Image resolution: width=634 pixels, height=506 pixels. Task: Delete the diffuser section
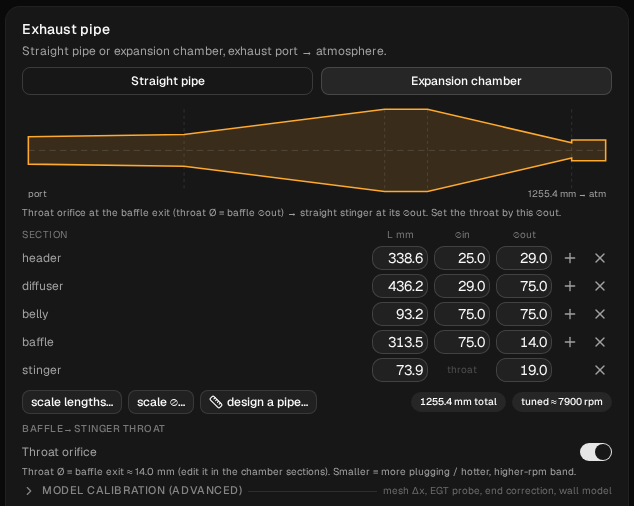(x=600, y=286)
